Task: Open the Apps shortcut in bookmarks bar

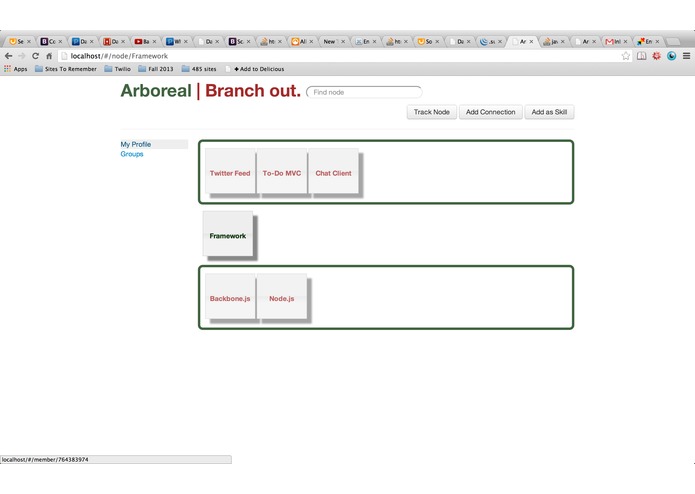Action: [x=16, y=69]
